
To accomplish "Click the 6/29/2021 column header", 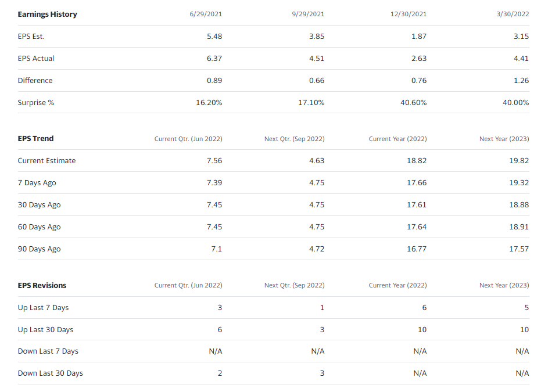I will pos(206,14).
